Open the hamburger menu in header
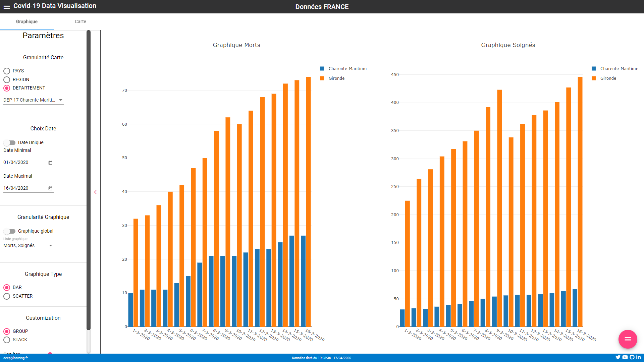 click(x=7, y=7)
